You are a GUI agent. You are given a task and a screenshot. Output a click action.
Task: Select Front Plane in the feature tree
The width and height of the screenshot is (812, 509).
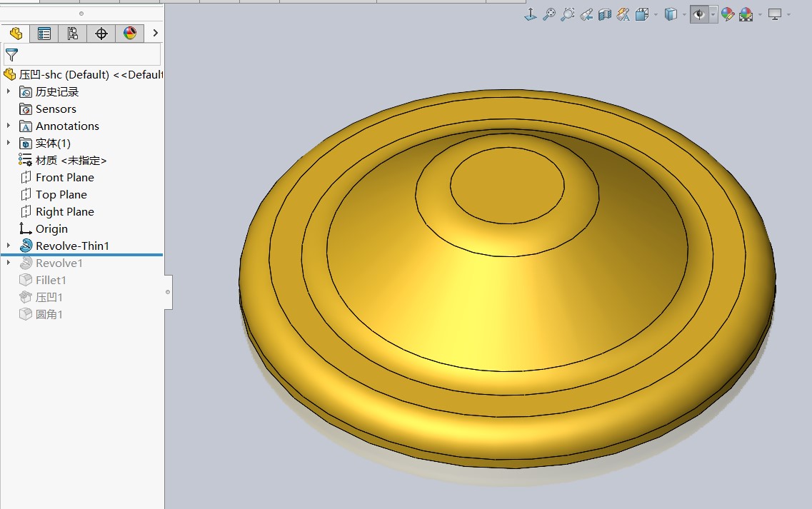point(64,177)
